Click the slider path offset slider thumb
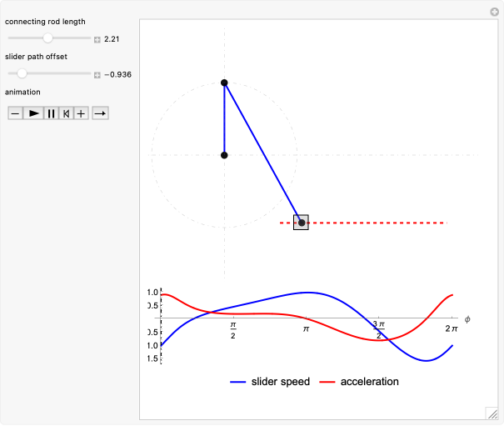Viewport: 504px width, 426px height. tap(22, 73)
